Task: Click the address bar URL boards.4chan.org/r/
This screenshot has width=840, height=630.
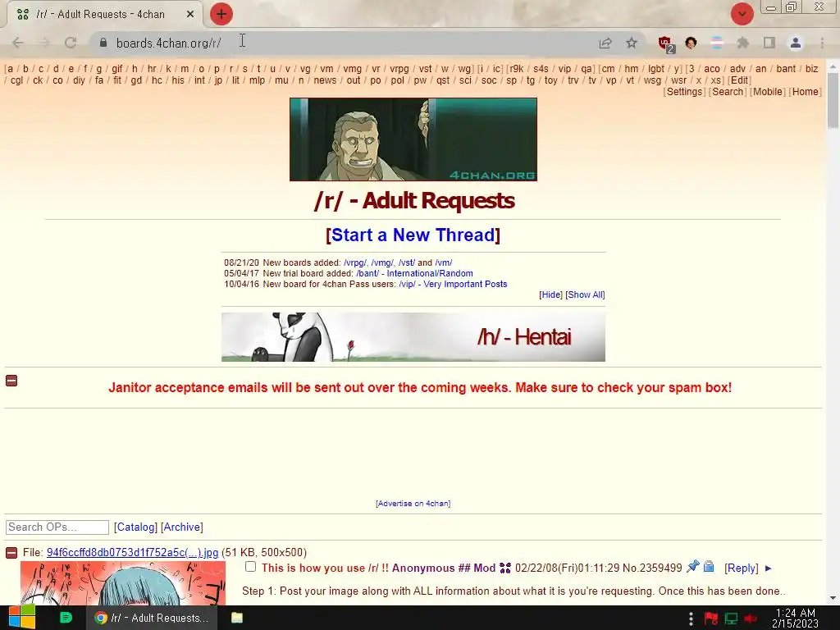Action: pyautogui.click(x=168, y=43)
